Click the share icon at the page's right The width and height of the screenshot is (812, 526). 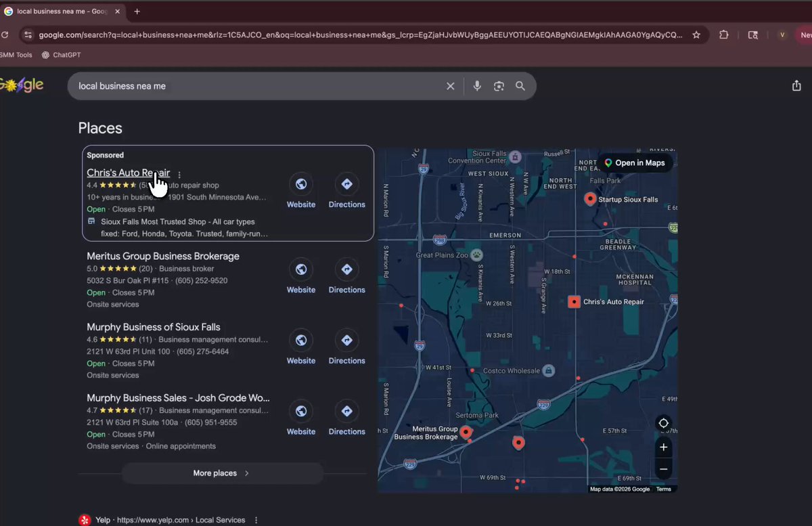pyautogui.click(x=796, y=86)
